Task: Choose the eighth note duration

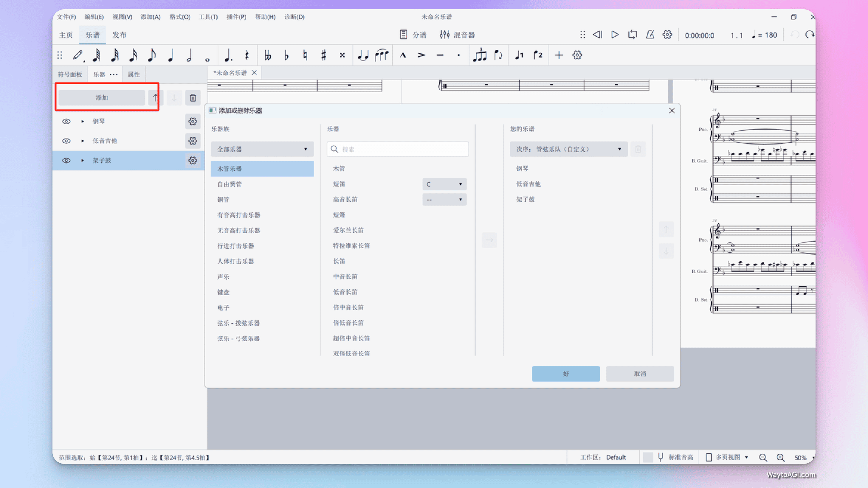Action: coord(152,55)
